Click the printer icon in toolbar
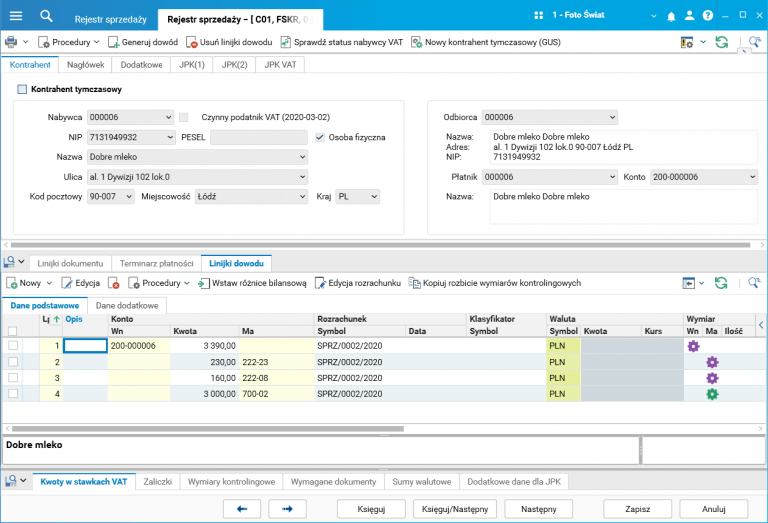The height and width of the screenshot is (523, 768). click(x=12, y=42)
